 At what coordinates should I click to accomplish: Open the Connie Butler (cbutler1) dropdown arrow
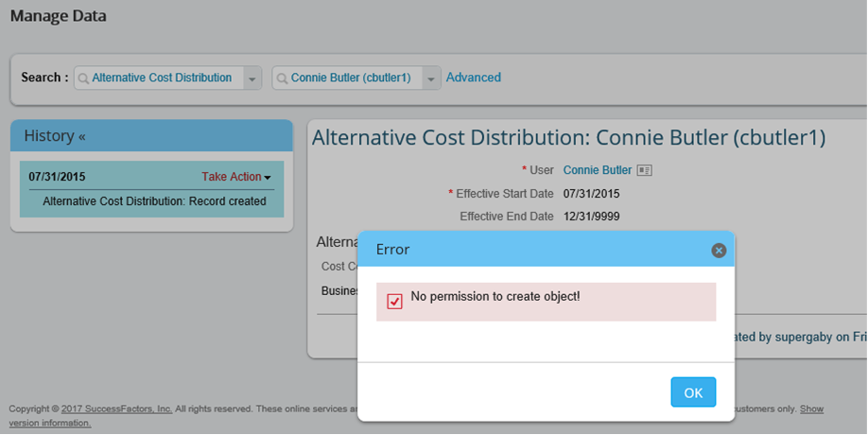(x=431, y=79)
